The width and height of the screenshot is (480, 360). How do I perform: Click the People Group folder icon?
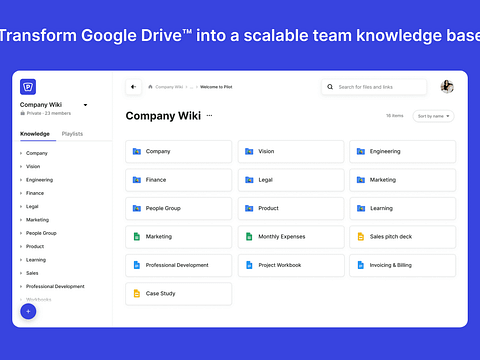(x=137, y=208)
